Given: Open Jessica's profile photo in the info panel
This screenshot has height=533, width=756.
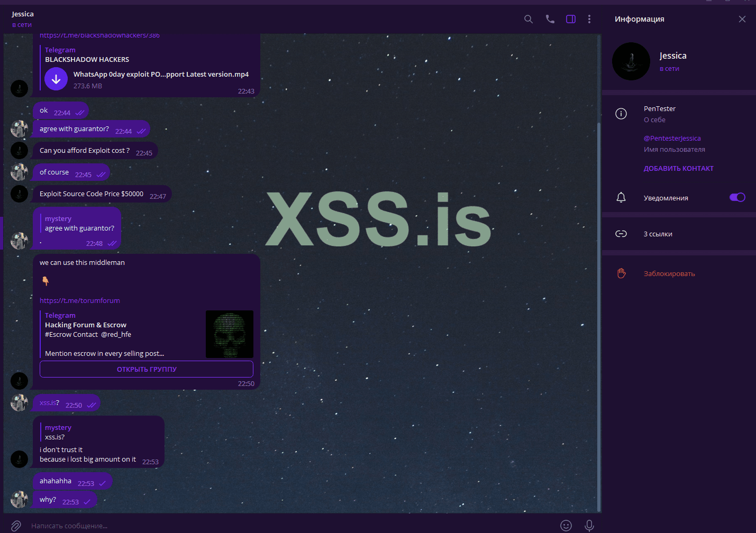Looking at the screenshot, I should (x=631, y=61).
